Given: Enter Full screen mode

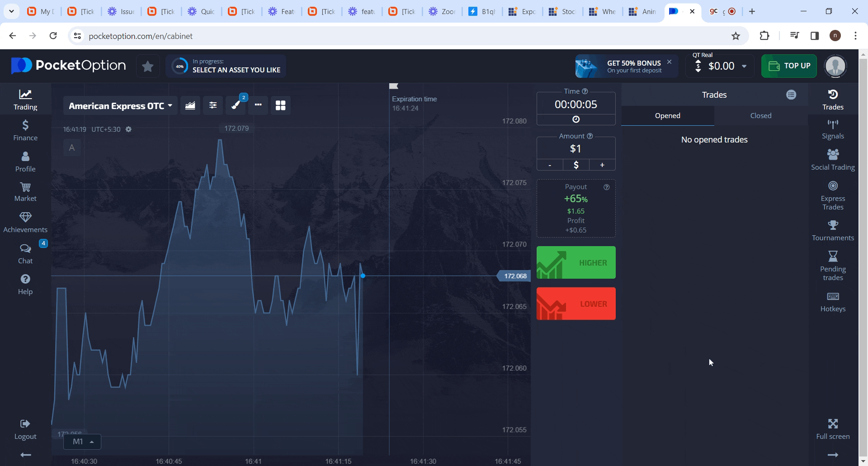Looking at the screenshot, I should pos(832,429).
